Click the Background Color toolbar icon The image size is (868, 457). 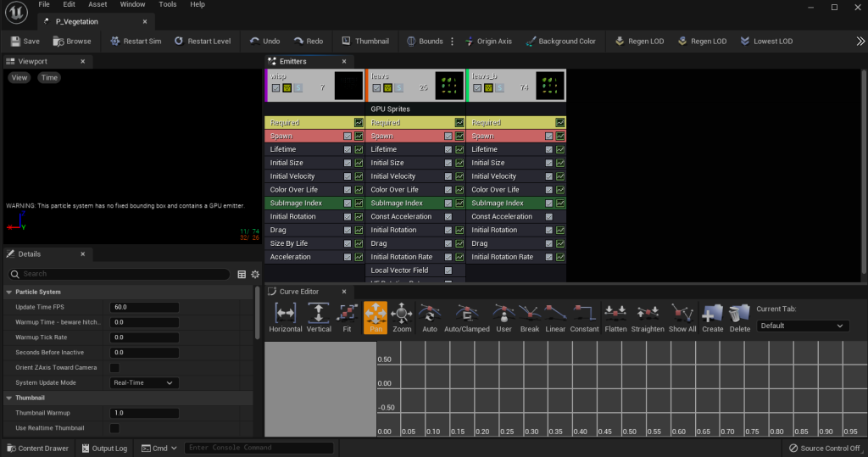[x=531, y=41]
